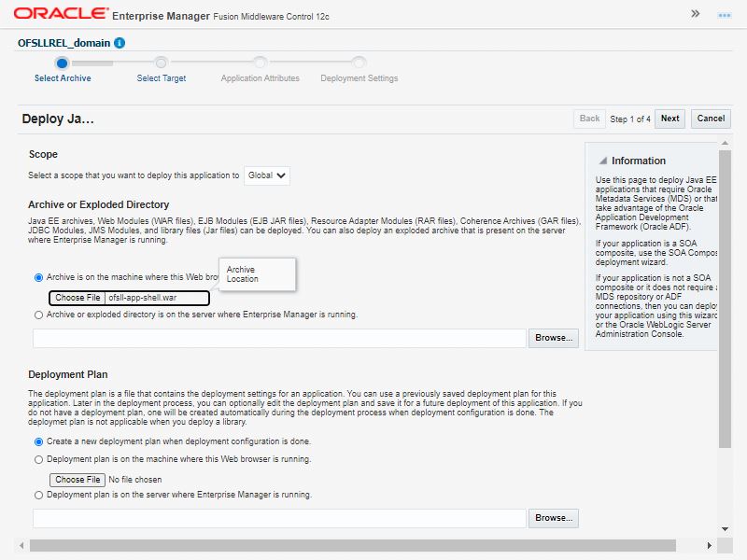
Task: Click the No file chosen text
Action: 134,480
